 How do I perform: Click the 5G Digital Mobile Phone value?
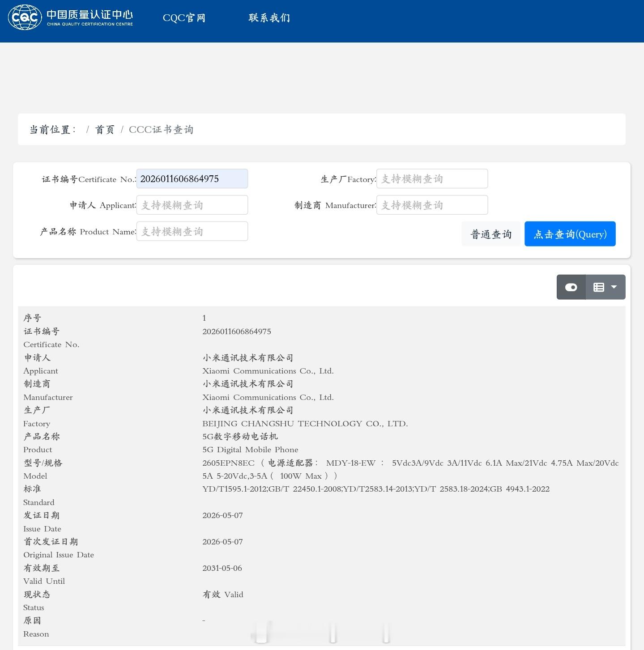(250, 450)
